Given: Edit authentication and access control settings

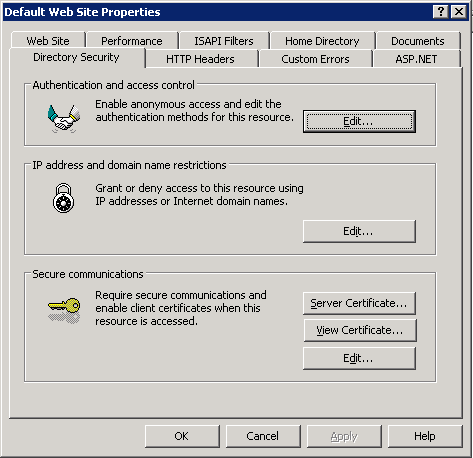Looking at the screenshot, I should coord(359,121).
